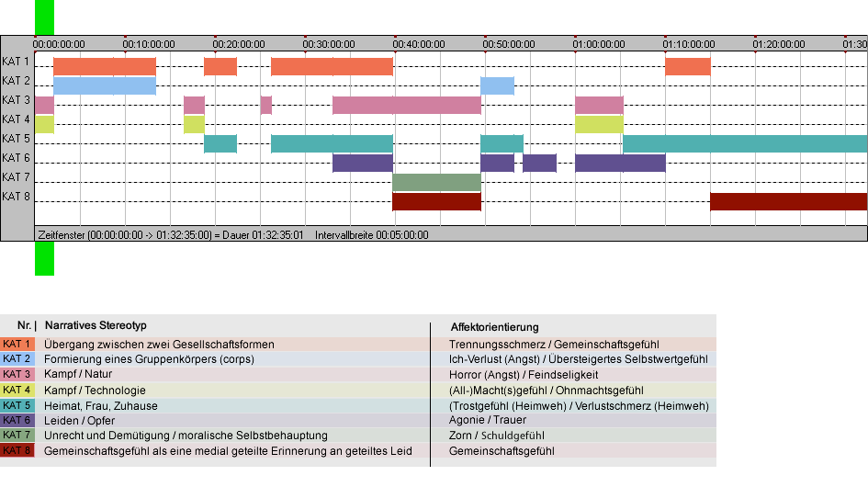Viewport: 868px width, 487px height.
Task: Select the 'Zorn / Schuldgefühl' affect text
Action: coord(497,436)
